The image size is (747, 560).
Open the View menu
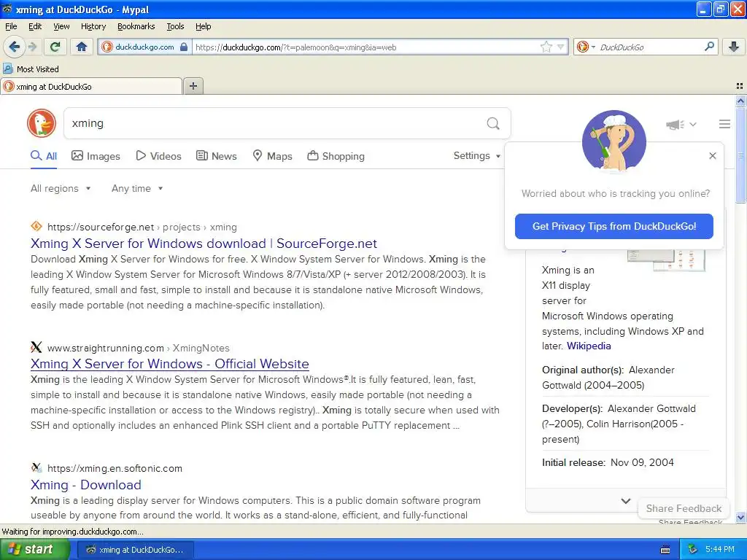click(x=61, y=26)
